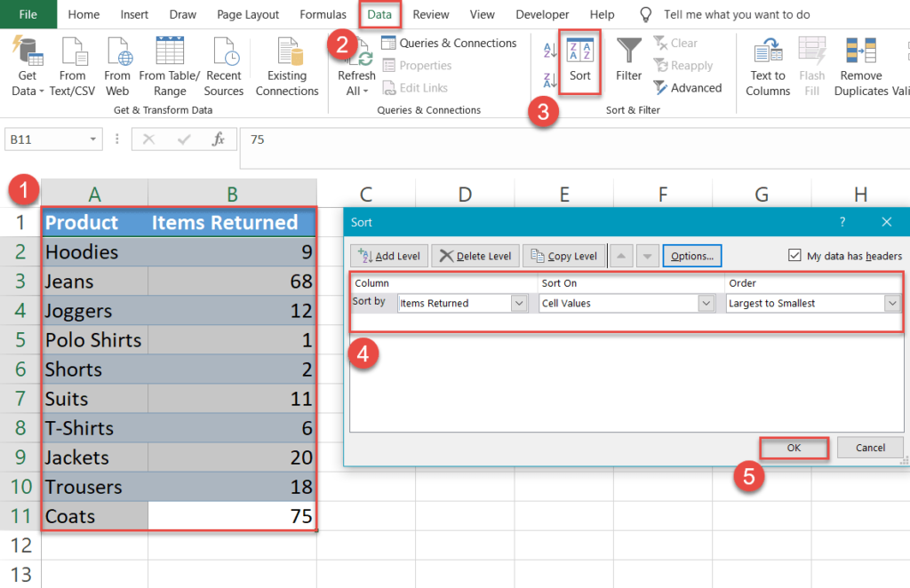Open the sort Options dialog
The height and width of the screenshot is (588, 910).
click(x=692, y=255)
